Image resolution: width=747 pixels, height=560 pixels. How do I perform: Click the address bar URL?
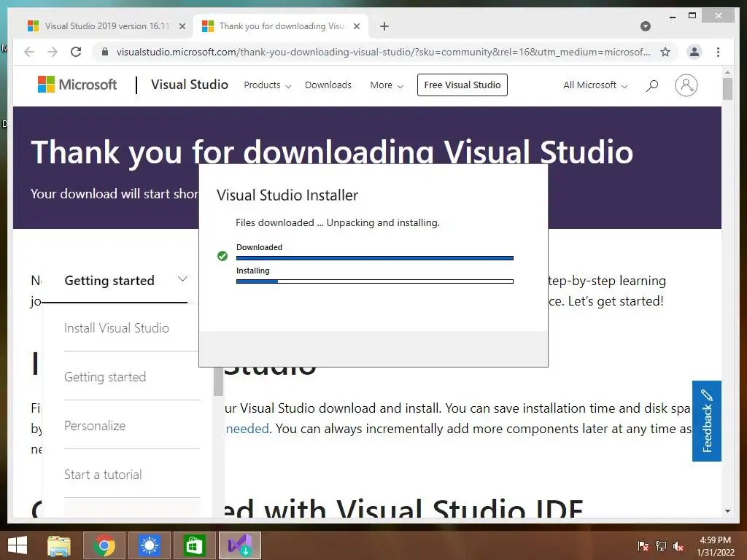coord(383,52)
